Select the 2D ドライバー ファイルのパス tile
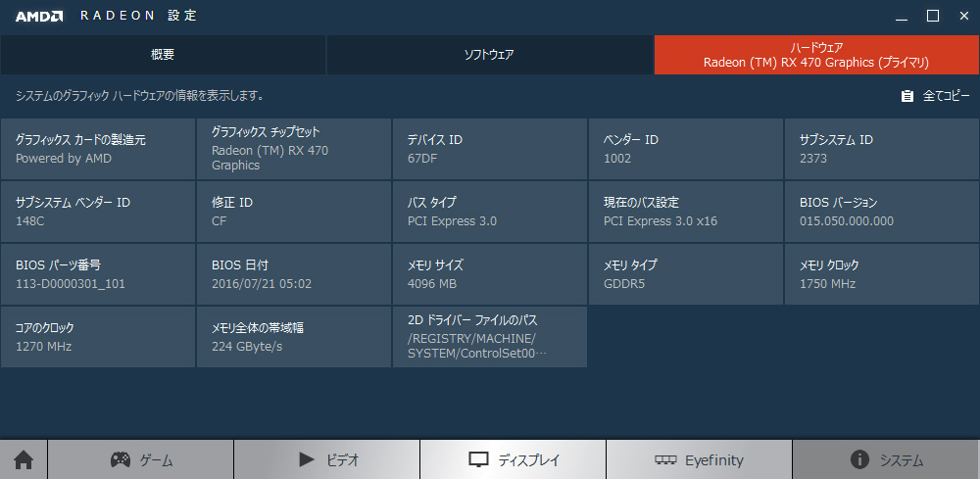 point(490,337)
